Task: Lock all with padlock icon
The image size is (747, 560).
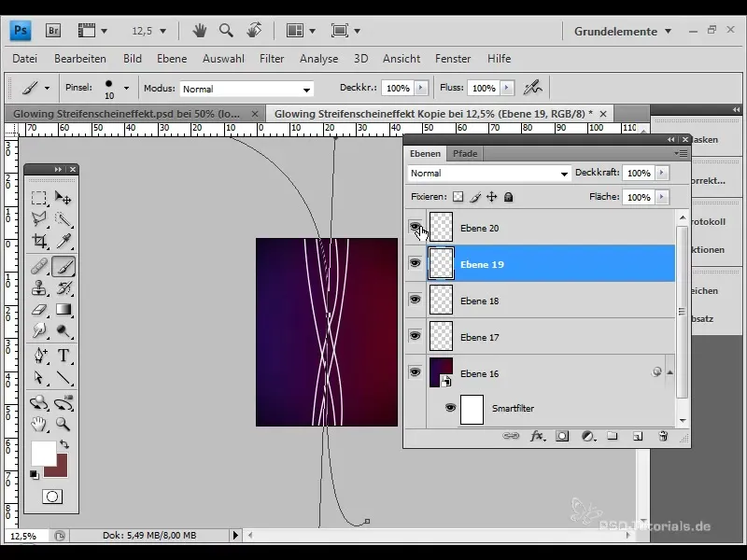Action: tap(508, 197)
